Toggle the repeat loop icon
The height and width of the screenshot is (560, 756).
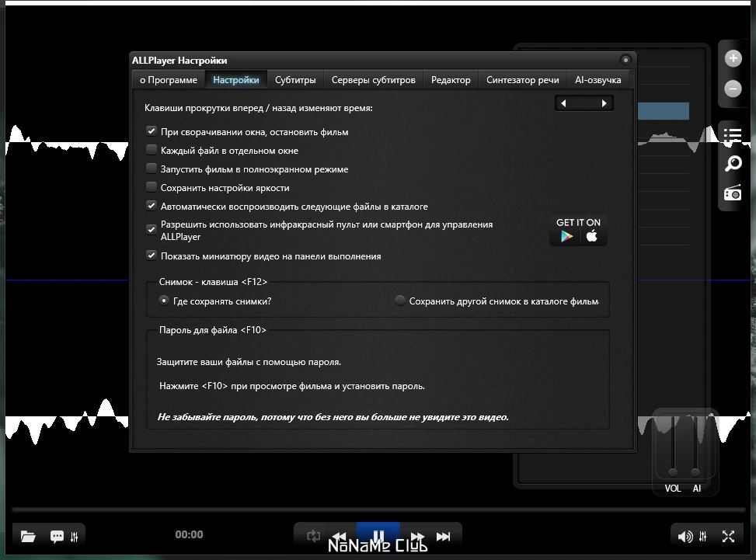[313, 536]
